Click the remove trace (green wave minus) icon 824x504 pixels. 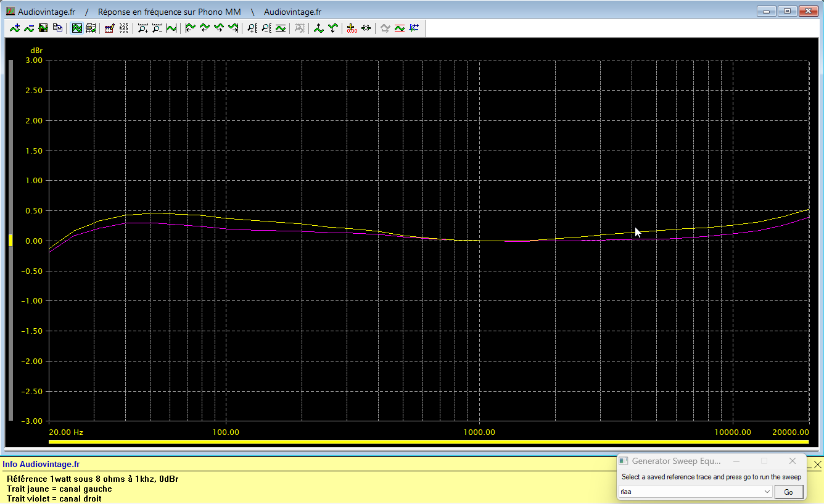click(29, 28)
